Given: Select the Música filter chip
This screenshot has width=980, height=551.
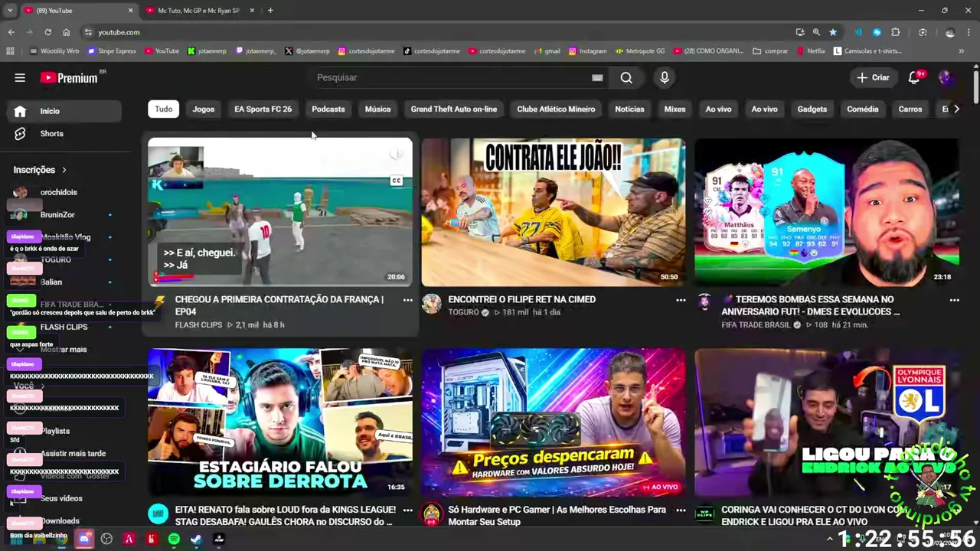Looking at the screenshot, I should pyautogui.click(x=377, y=109).
